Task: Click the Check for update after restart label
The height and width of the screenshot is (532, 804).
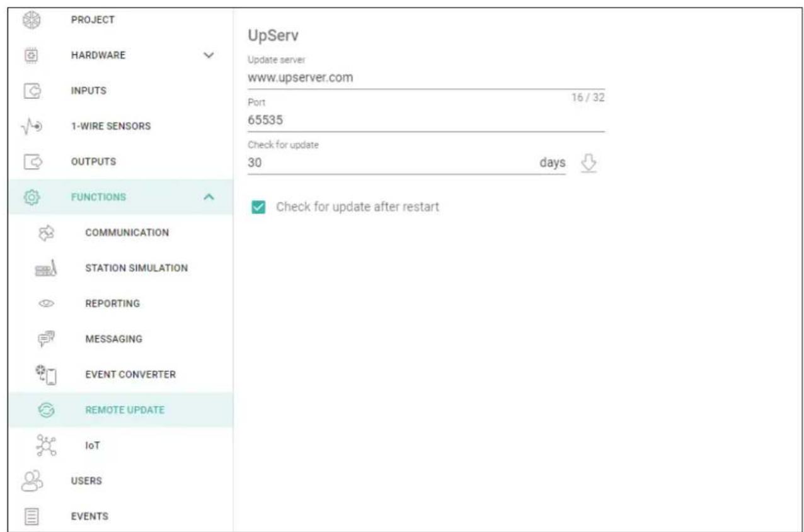Action: pyautogui.click(x=357, y=207)
